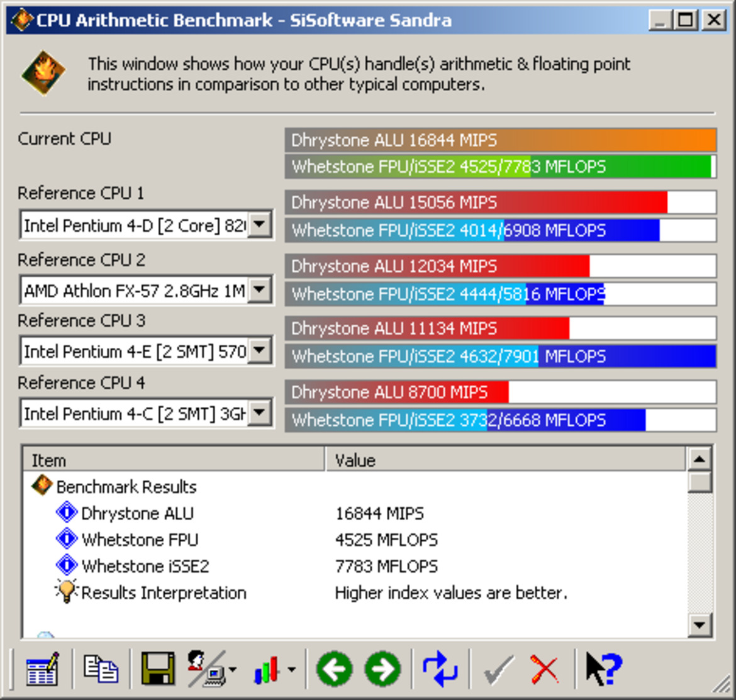736x700 pixels.
Task: Click the Current CPU Dhrystone ALU 16844 bar
Action: tap(500, 140)
